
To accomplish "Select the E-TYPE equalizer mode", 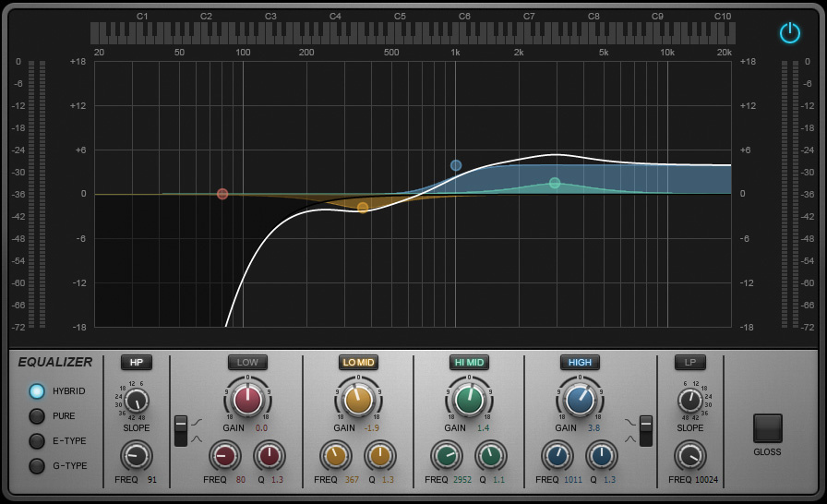I will coord(37,441).
